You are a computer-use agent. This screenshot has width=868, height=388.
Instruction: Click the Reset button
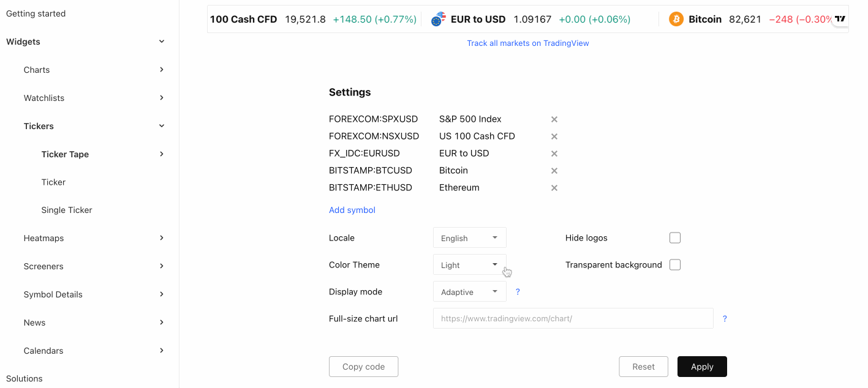[644, 367]
